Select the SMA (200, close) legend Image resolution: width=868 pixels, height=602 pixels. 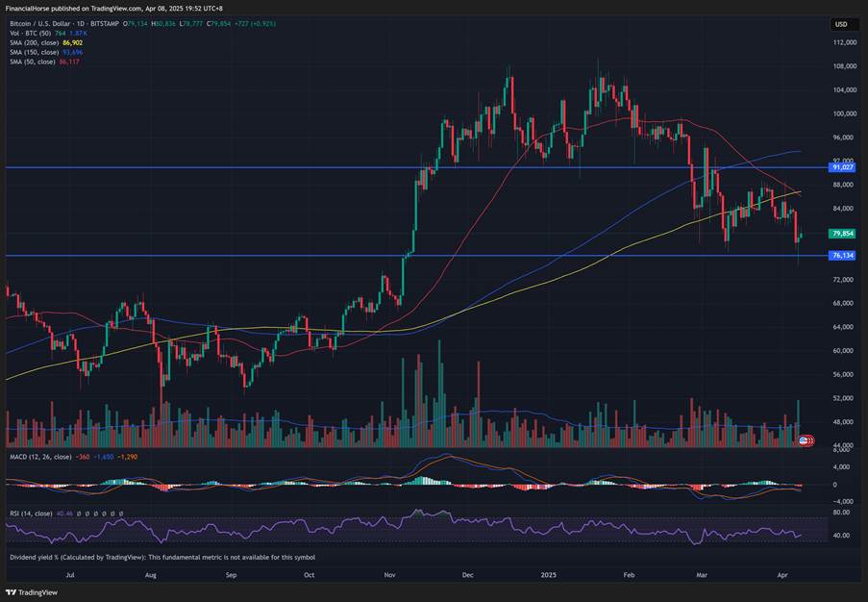35,42
